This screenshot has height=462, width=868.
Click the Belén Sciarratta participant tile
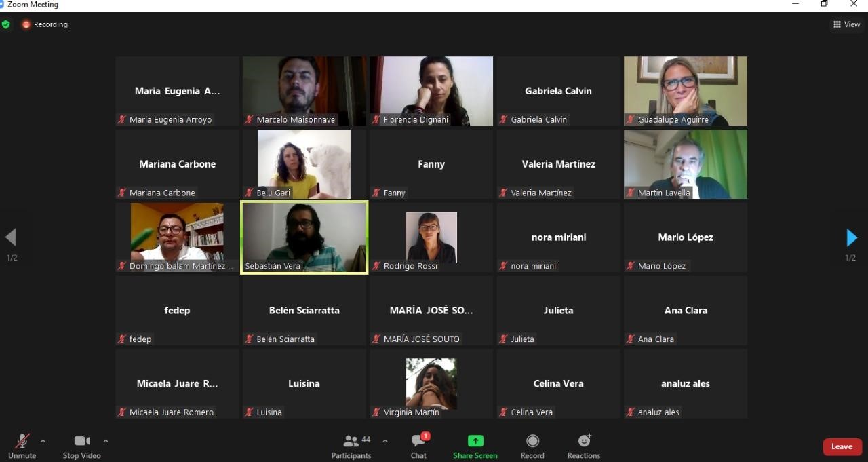coord(304,311)
